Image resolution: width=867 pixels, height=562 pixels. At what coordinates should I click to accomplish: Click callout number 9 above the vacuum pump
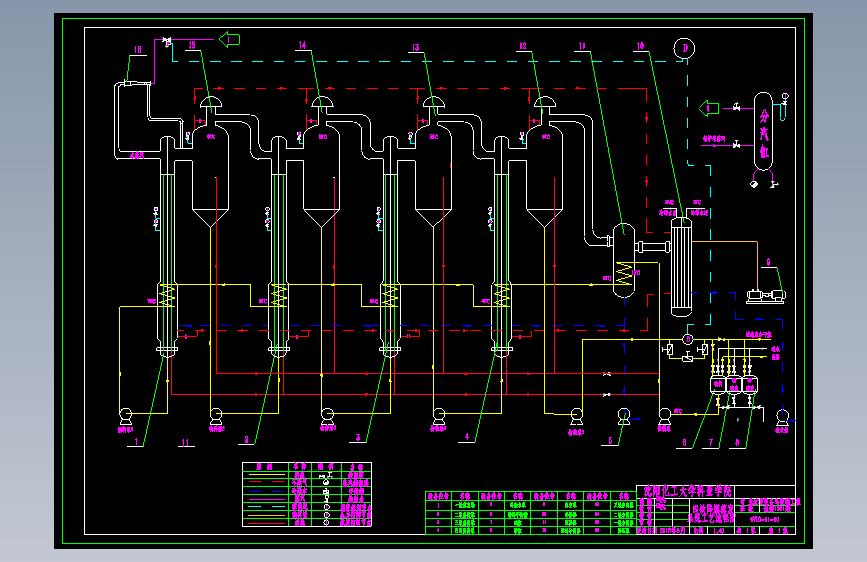(768, 262)
